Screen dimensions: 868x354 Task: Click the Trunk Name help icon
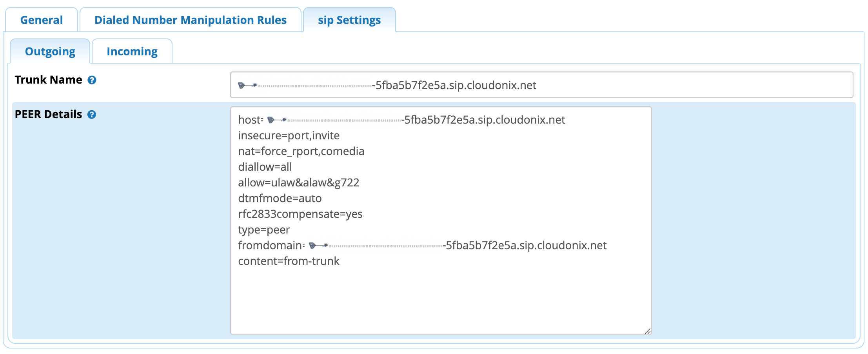coord(92,80)
